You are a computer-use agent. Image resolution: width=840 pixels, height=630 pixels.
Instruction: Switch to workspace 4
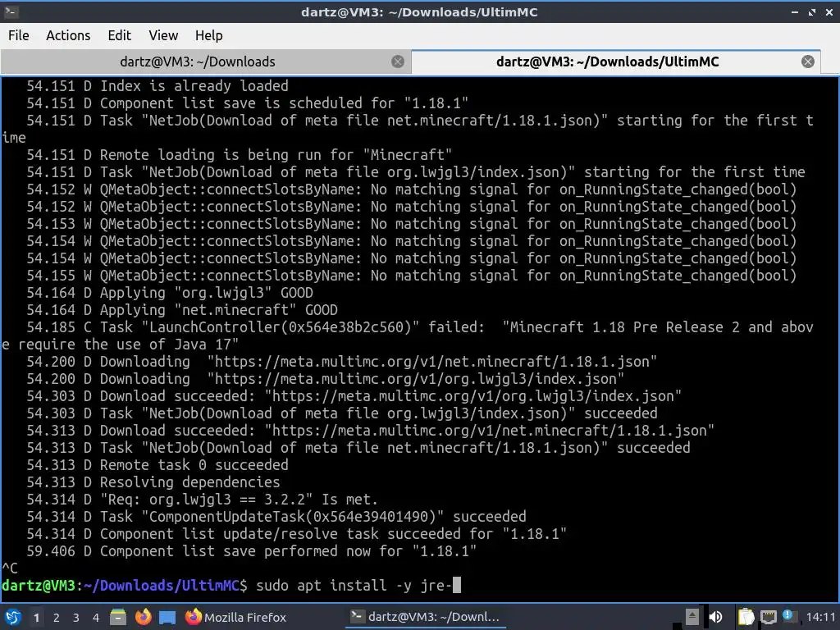coord(96,618)
